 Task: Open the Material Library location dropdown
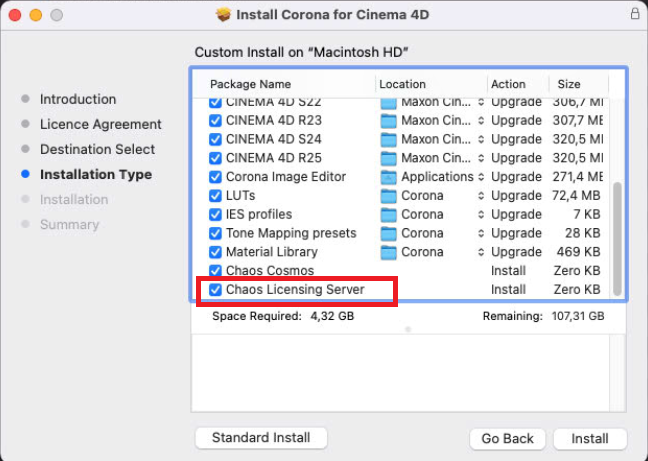coord(480,252)
